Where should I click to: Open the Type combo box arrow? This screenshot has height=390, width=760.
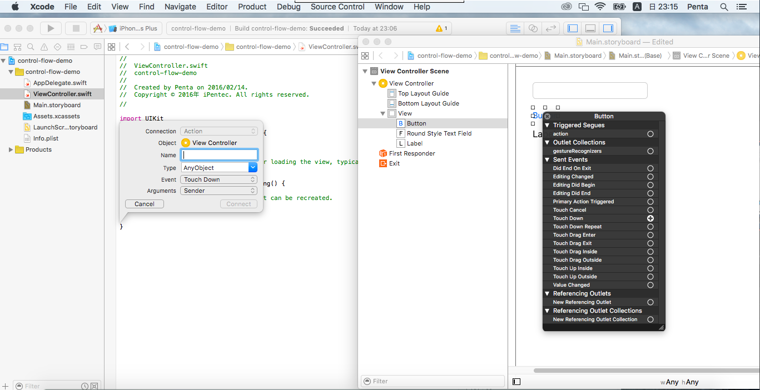pyautogui.click(x=253, y=168)
